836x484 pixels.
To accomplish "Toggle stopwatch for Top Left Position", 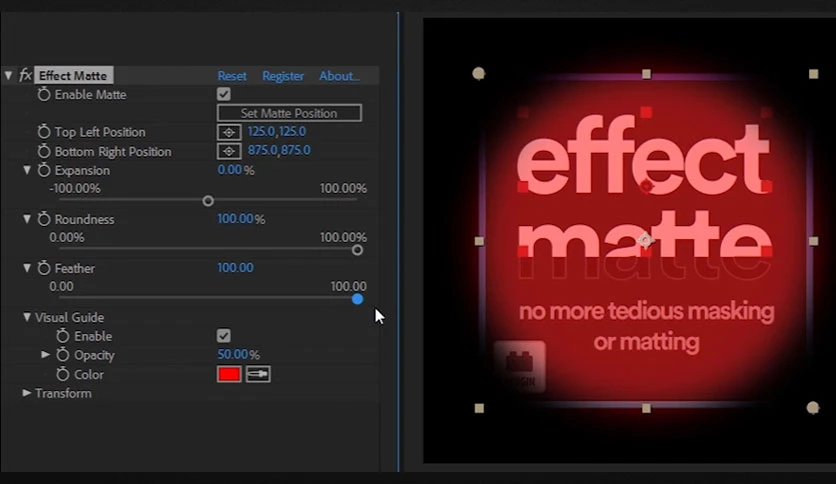I will (44, 132).
